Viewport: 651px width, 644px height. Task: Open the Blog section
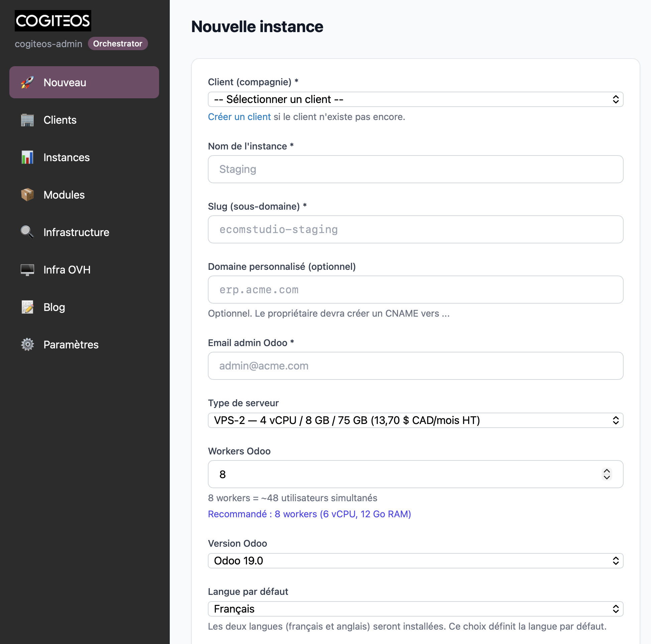click(x=84, y=307)
